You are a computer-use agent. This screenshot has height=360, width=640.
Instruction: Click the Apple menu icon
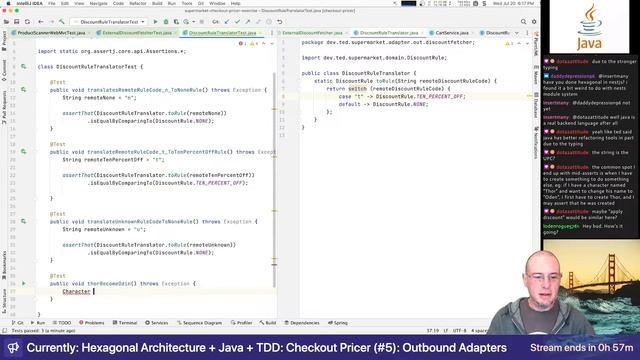(8, 3)
